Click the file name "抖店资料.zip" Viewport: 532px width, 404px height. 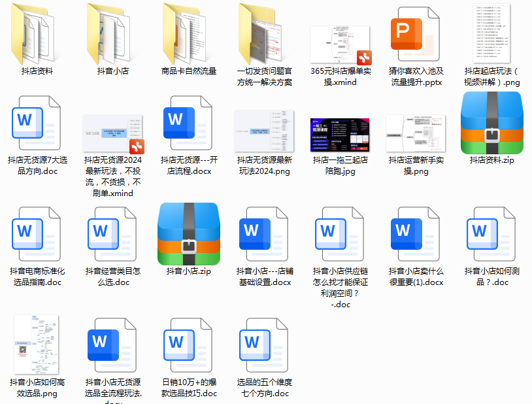pos(491,160)
